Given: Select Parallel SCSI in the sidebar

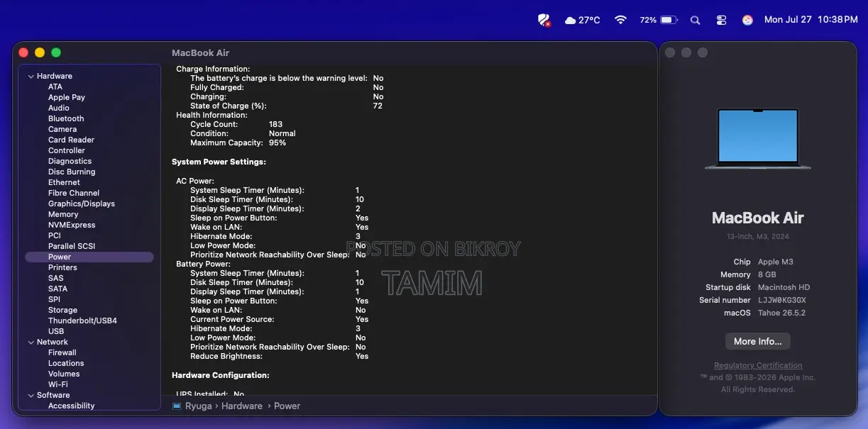Looking at the screenshot, I should (72, 246).
